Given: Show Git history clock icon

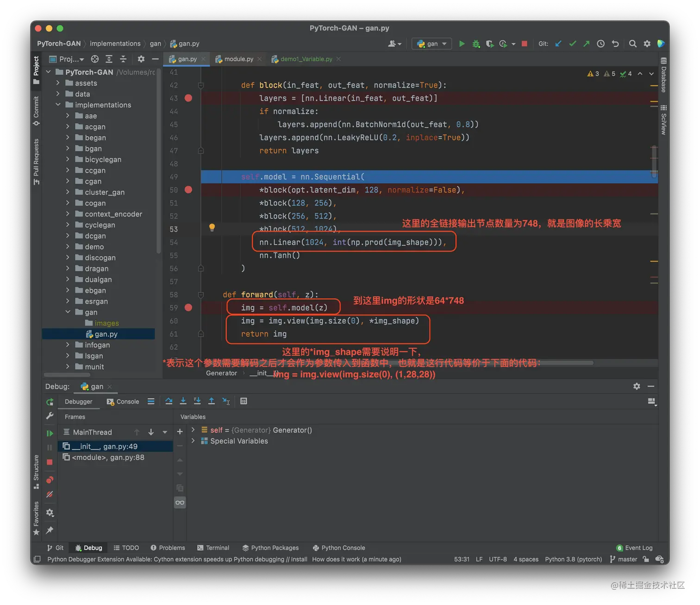Looking at the screenshot, I should [600, 44].
